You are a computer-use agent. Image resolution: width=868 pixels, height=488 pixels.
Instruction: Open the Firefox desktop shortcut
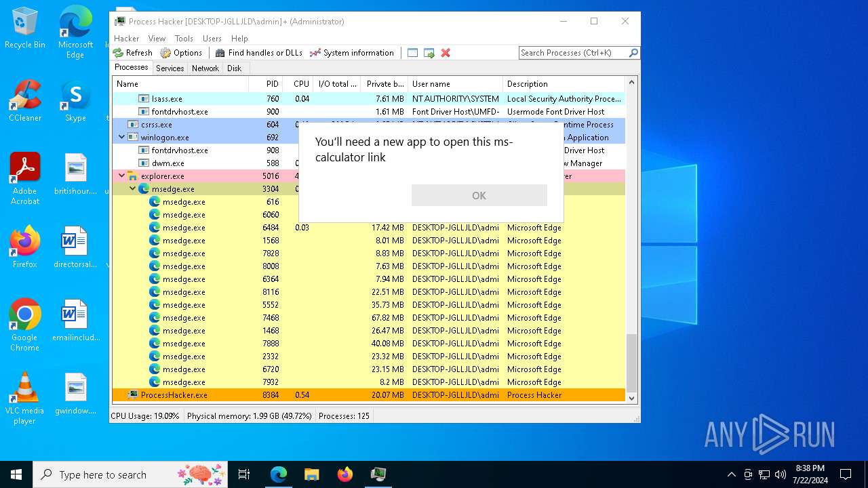click(25, 247)
